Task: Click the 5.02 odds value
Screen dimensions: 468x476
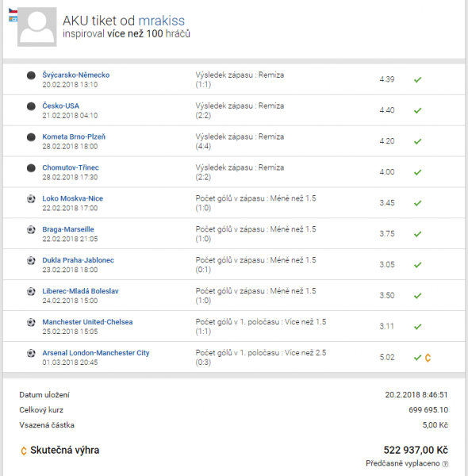Action: click(x=387, y=357)
